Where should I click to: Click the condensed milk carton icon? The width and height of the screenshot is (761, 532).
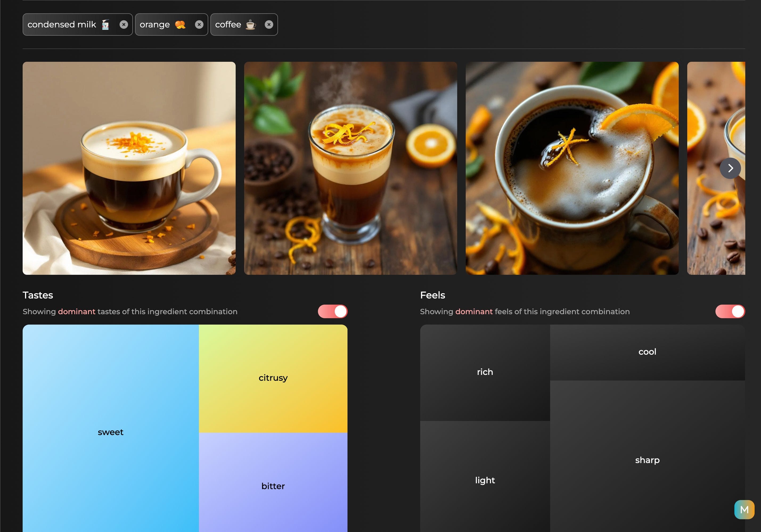[105, 24]
